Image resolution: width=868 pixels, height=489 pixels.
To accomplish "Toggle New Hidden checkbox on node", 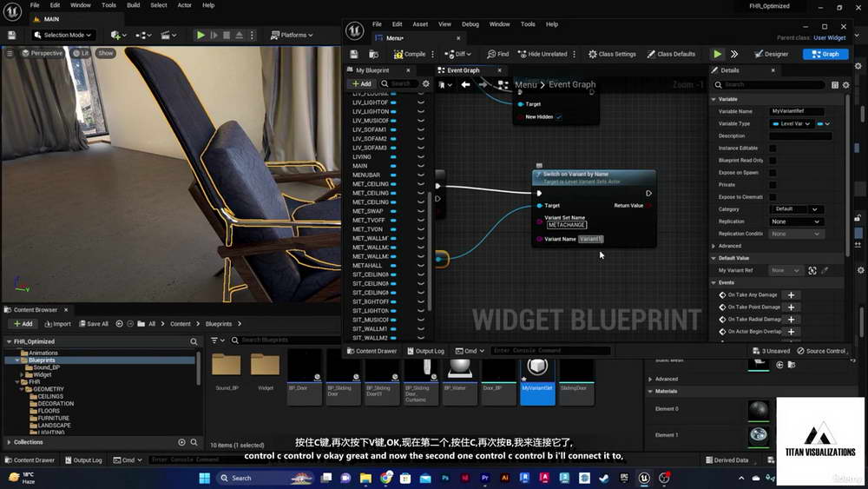I will point(558,117).
